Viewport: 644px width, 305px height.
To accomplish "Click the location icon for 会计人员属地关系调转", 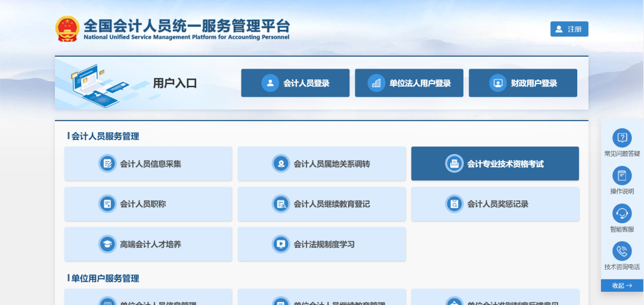I will 281,164.
